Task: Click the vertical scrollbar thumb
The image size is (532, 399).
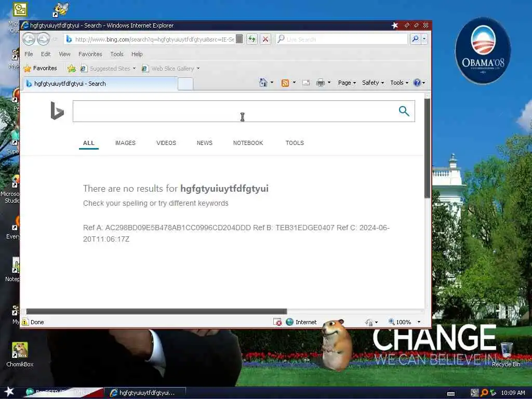Action: click(427, 148)
